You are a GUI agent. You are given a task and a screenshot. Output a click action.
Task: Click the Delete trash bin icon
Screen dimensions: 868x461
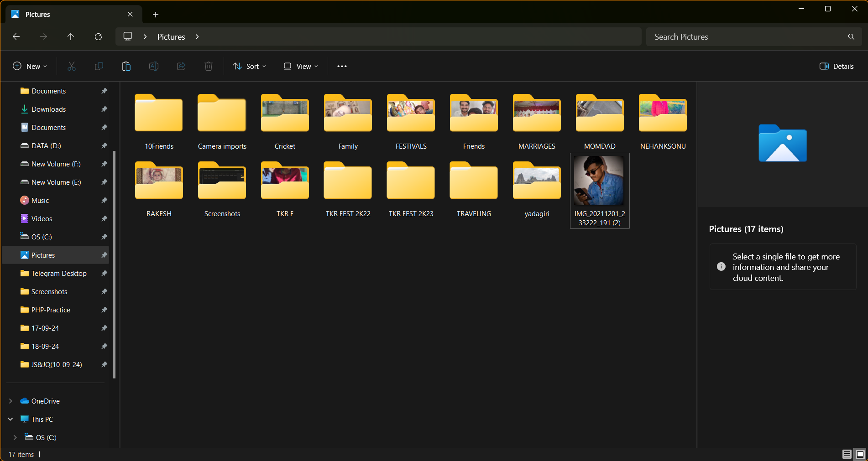coord(209,66)
